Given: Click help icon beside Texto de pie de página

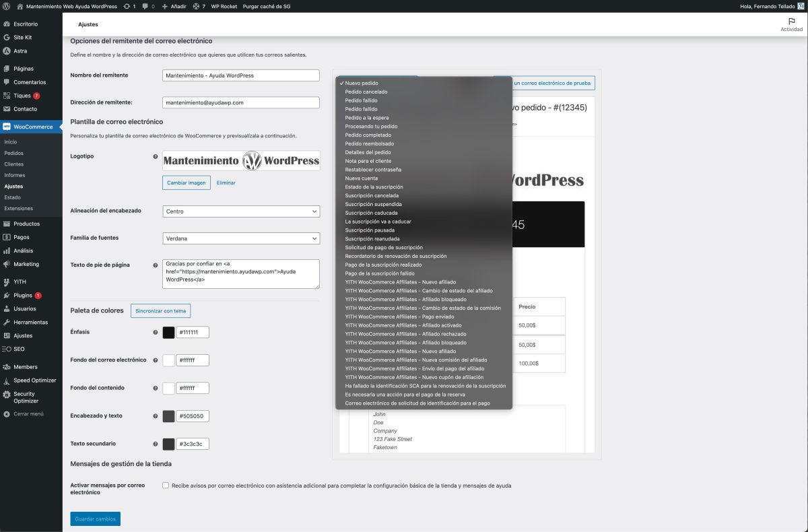Looking at the screenshot, I should (156, 265).
